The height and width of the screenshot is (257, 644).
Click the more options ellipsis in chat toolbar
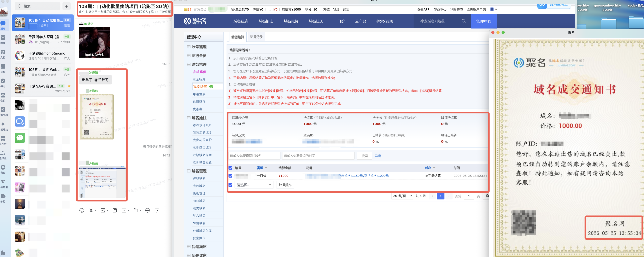(x=148, y=210)
